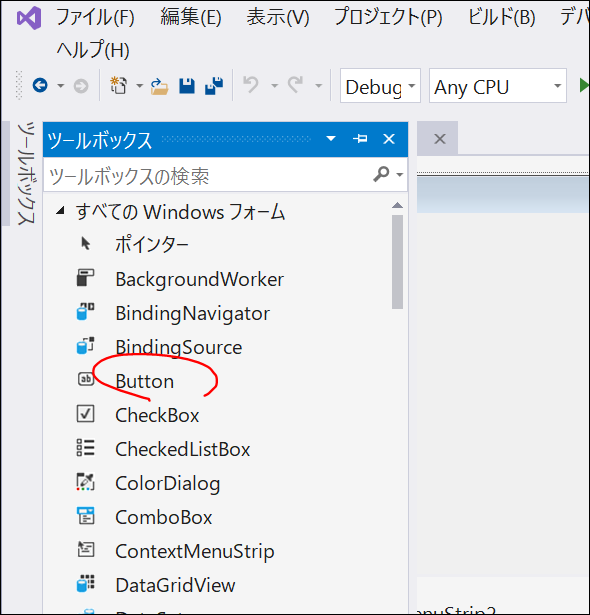This screenshot has height=615, width=590.
Task: Open the Undo history dropdown arrow
Action: tap(274, 86)
